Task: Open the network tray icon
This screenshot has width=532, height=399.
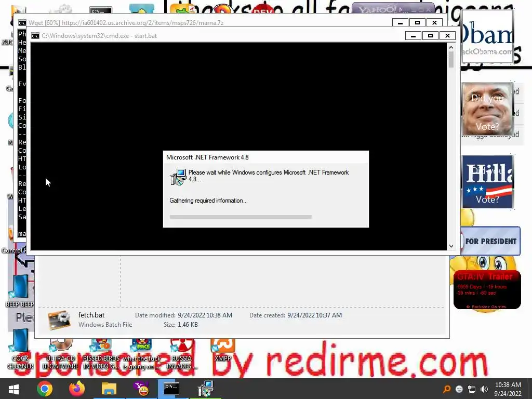Action: tap(472, 389)
